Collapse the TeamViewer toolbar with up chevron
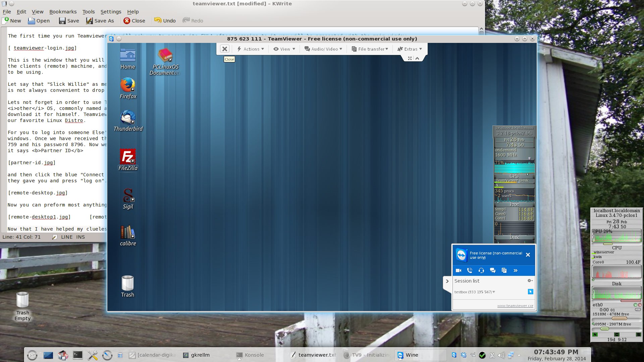This screenshot has height=362, width=644. pos(417,58)
